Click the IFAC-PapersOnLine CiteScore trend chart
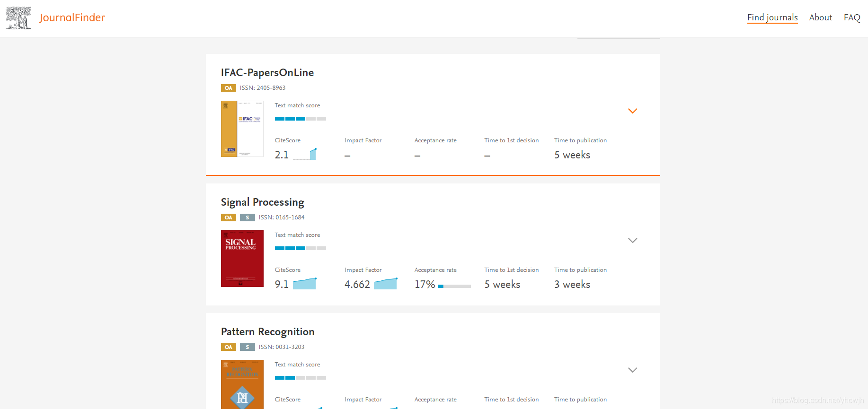 (x=305, y=154)
